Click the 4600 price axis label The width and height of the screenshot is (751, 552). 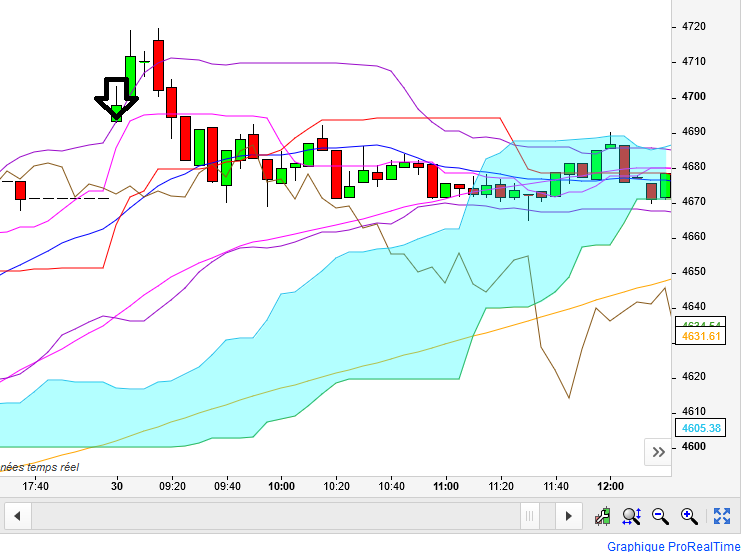pos(694,447)
